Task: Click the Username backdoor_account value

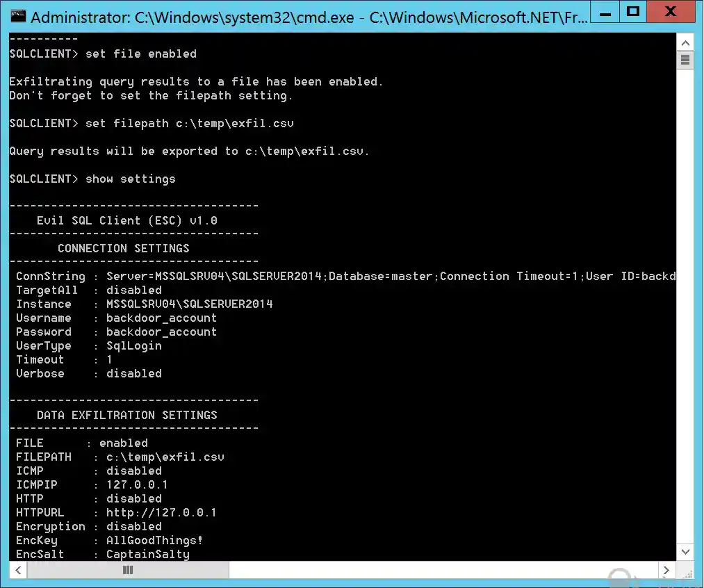Action: [162, 318]
